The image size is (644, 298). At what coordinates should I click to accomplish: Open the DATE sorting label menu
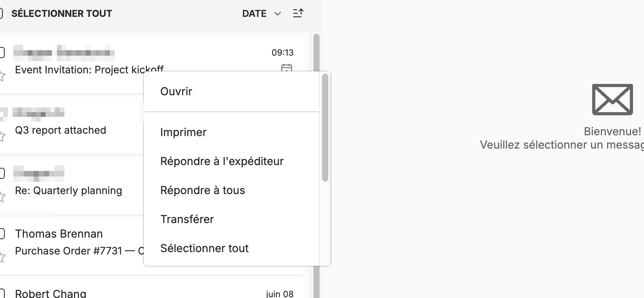254,14
